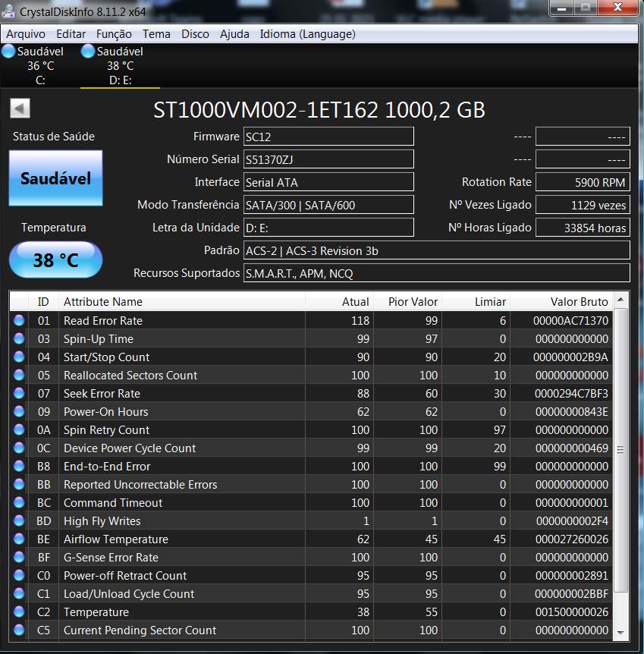This screenshot has height=654, width=644.
Task: Click the Pior Valor column header
Action: click(x=408, y=301)
